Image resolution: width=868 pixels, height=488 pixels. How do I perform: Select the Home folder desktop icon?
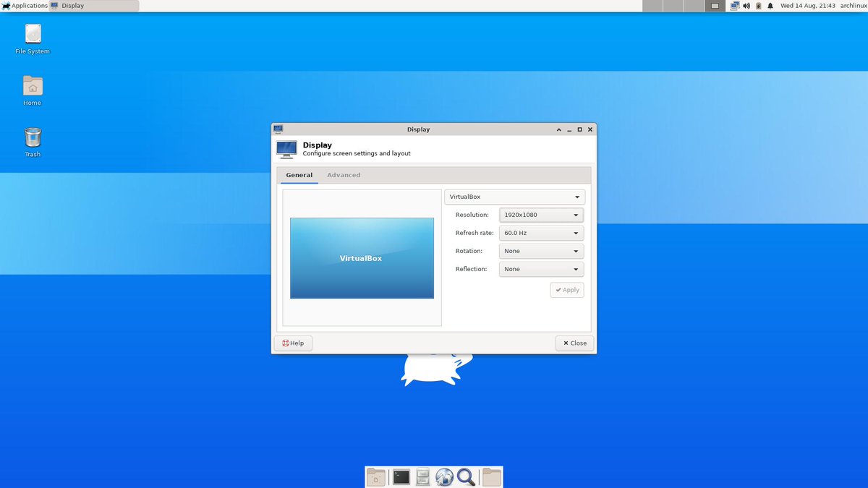33,90
